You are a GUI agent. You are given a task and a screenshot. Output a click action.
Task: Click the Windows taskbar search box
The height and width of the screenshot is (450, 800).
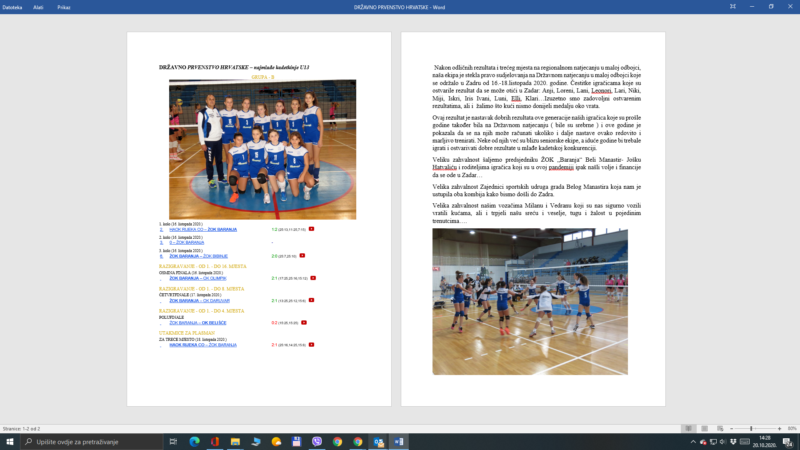90,441
